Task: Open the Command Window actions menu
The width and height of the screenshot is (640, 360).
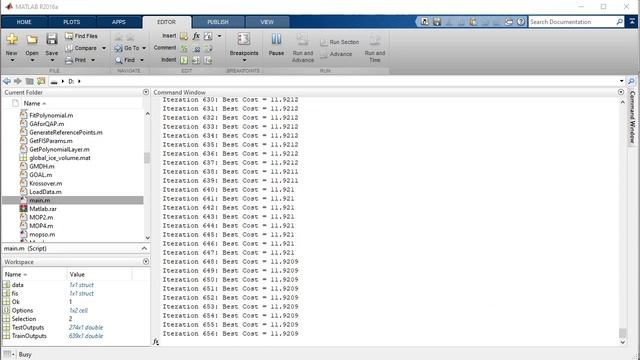Action: pyautogui.click(x=621, y=92)
